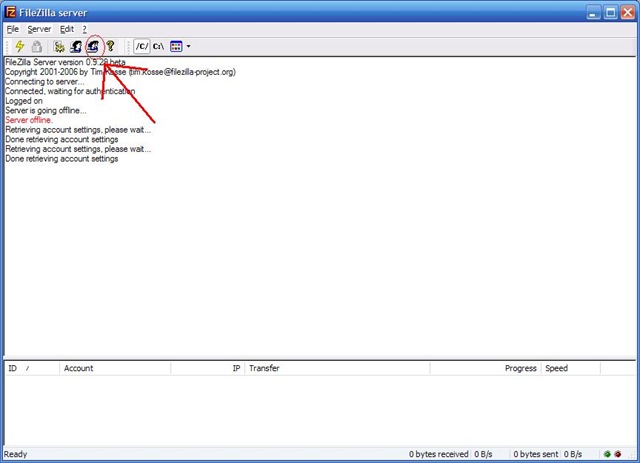This screenshot has width=640, height=463.
Task: Click the colored grid user-list sort icon
Action: pos(176,46)
